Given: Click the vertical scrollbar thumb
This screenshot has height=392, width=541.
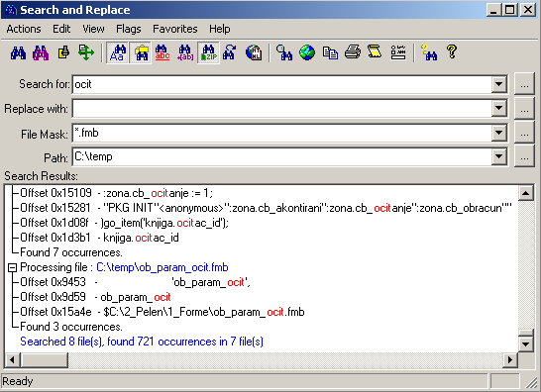Looking at the screenshot, I should pos(525,333).
